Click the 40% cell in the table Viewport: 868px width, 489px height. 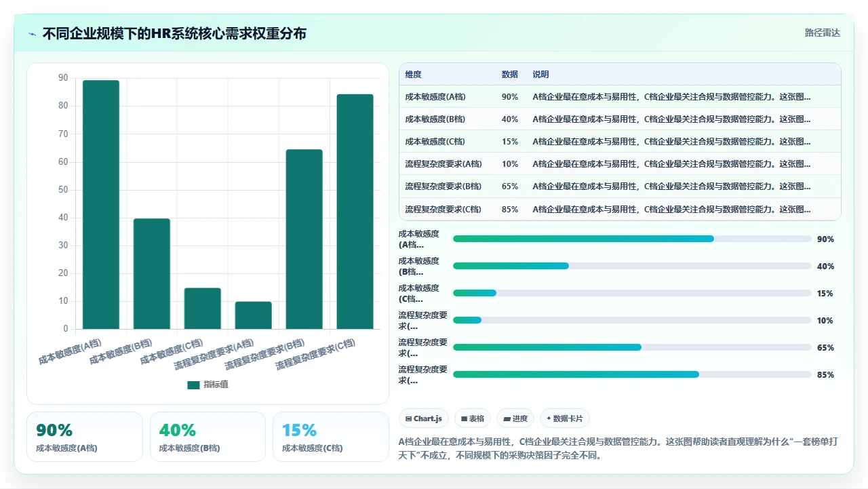click(510, 119)
